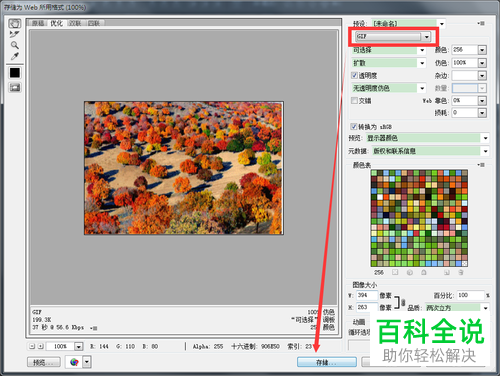Open the 100% zoom level dropdown
The height and width of the screenshot is (376, 500).
(79, 347)
